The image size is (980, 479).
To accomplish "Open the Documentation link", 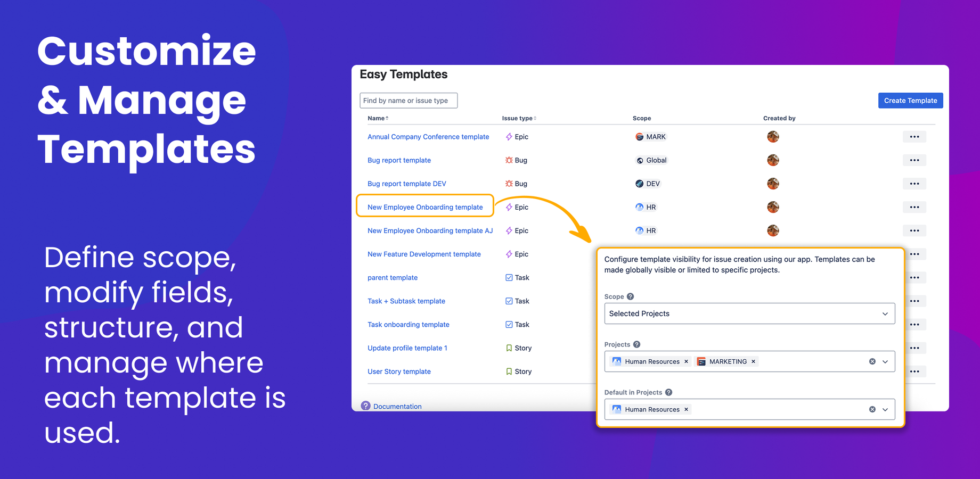I will [397, 406].
